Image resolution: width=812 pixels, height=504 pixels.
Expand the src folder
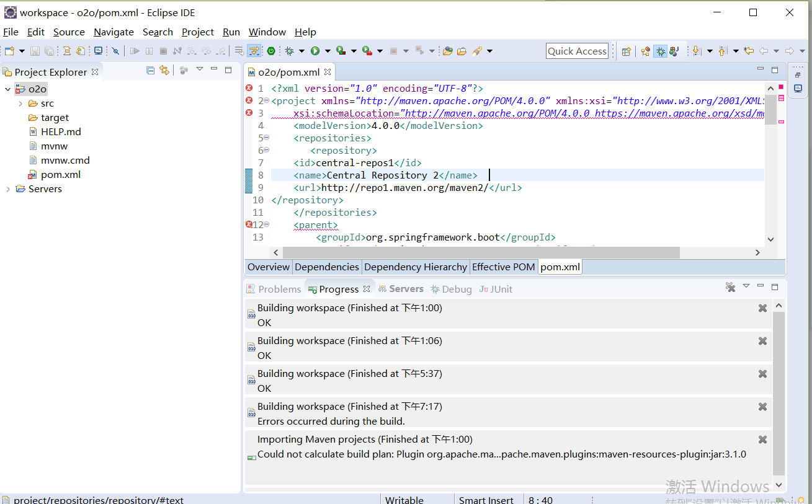[20, 104]
